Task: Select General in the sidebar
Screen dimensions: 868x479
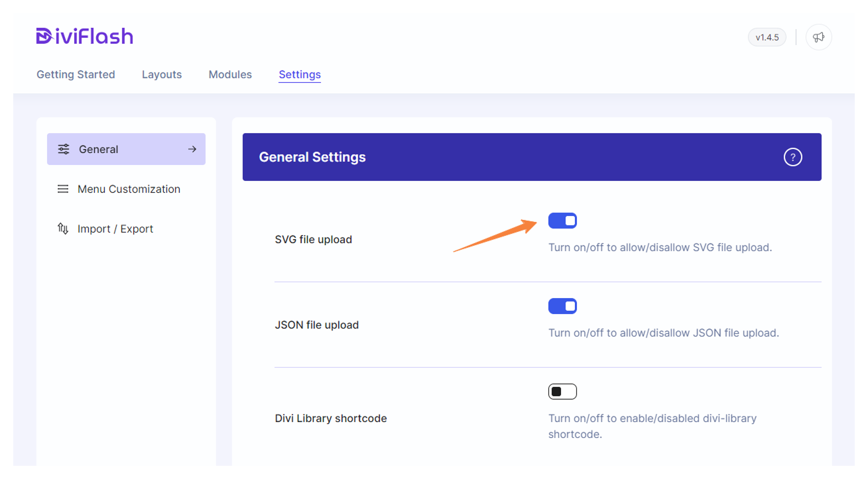Action: [126, 149]
